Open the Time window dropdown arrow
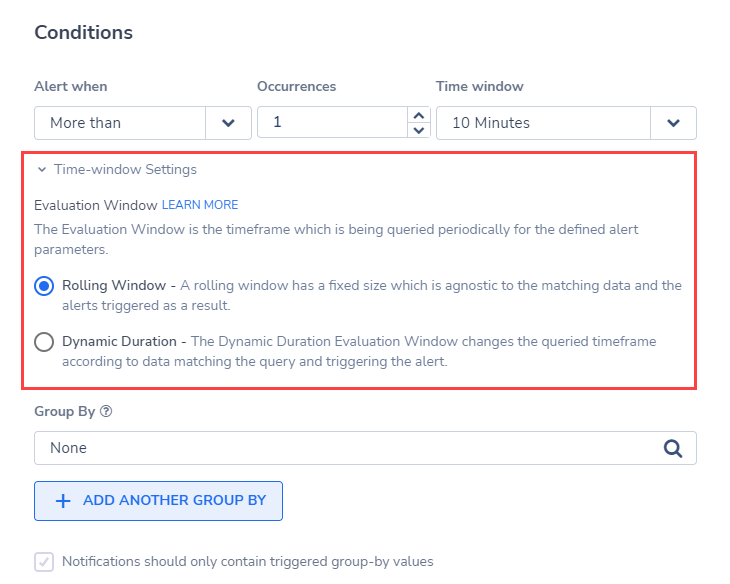 (673, 123)
